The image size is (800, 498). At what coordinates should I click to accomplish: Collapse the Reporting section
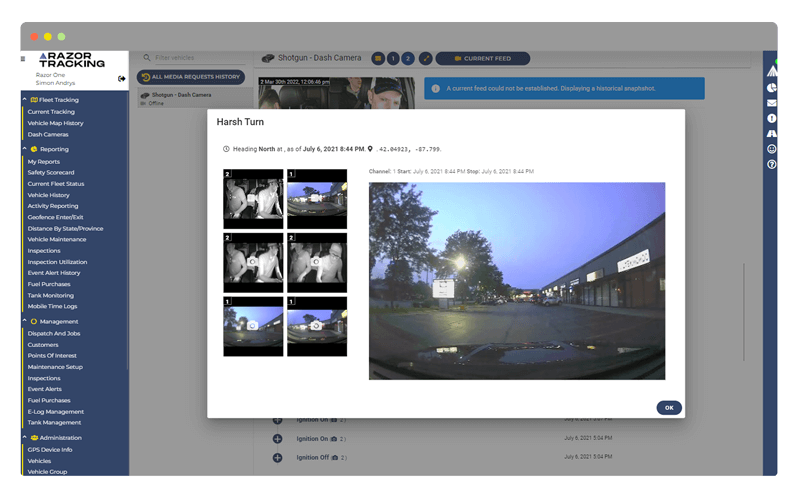click(24, 149)
